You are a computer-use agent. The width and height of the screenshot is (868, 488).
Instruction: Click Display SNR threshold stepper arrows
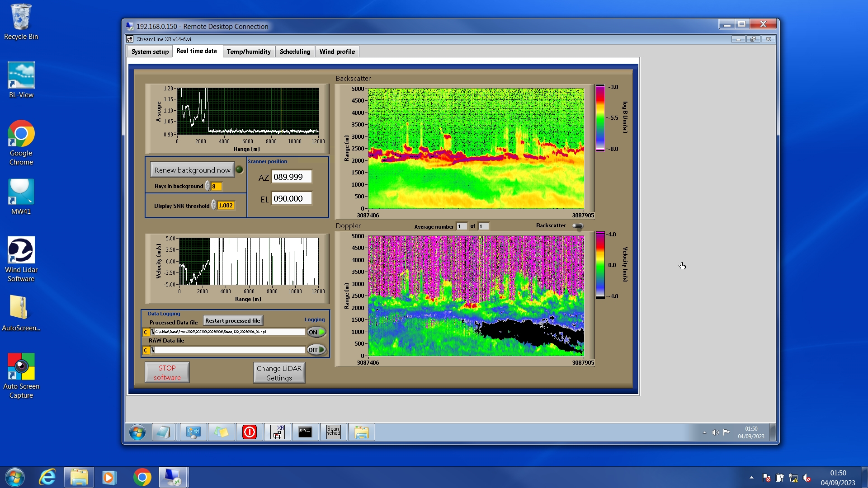coord(214,206)
